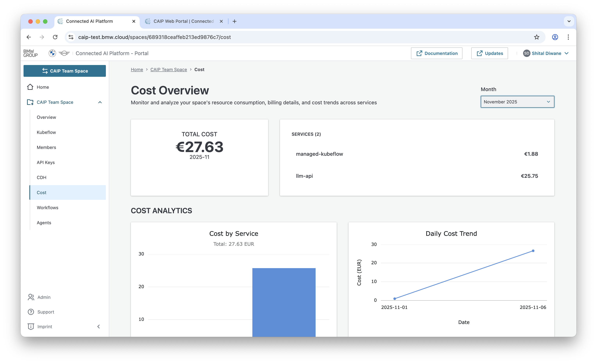Close the Connected AI Platform tab
The image size is (597, 364).
point(134,21)
